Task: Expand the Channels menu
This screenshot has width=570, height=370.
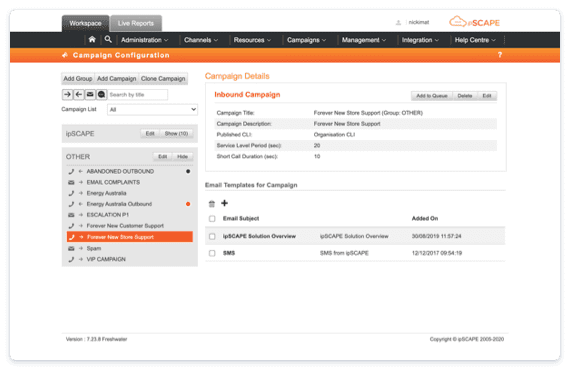Action: coord(201,40)
